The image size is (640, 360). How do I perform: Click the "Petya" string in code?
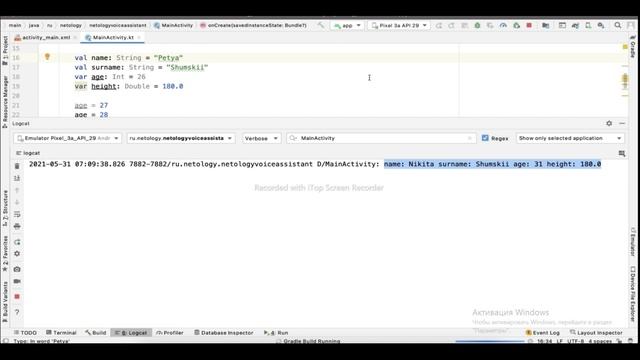point(168,58)
